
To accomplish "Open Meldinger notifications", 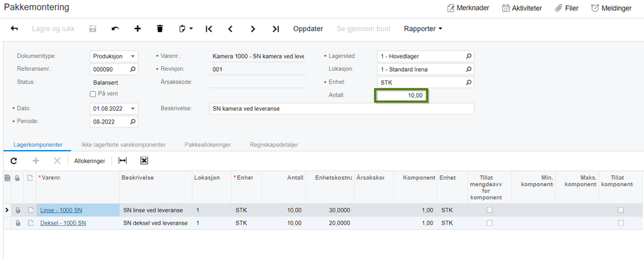I will [x=611, y=8].
